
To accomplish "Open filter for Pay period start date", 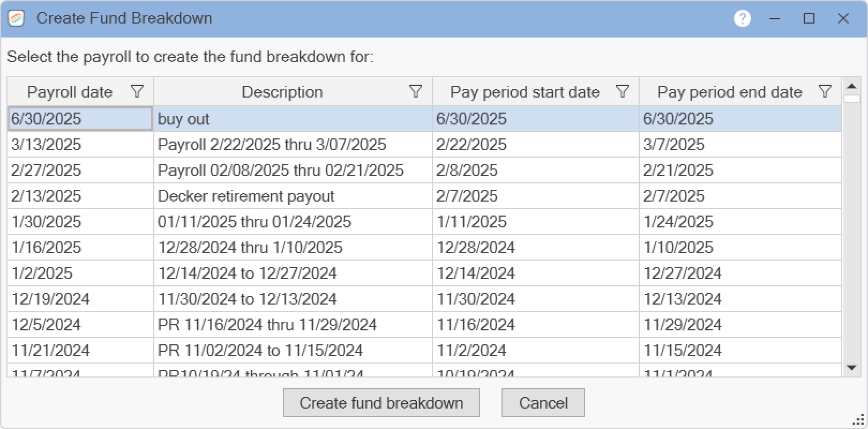I will 622,92.
